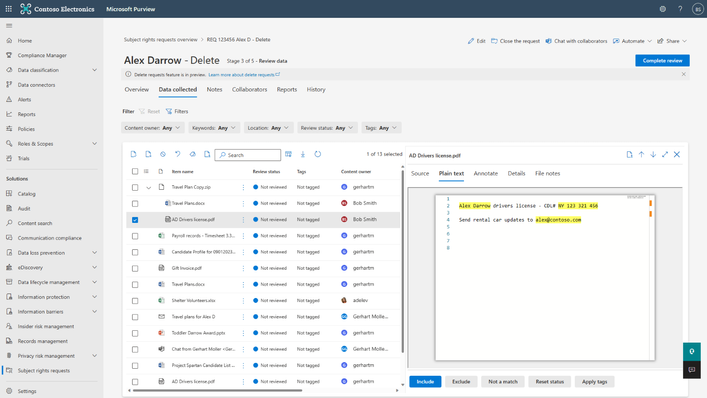This screenshot has height=398, width=707.
Task: Open Subject rights requests page
Action: 44,371
